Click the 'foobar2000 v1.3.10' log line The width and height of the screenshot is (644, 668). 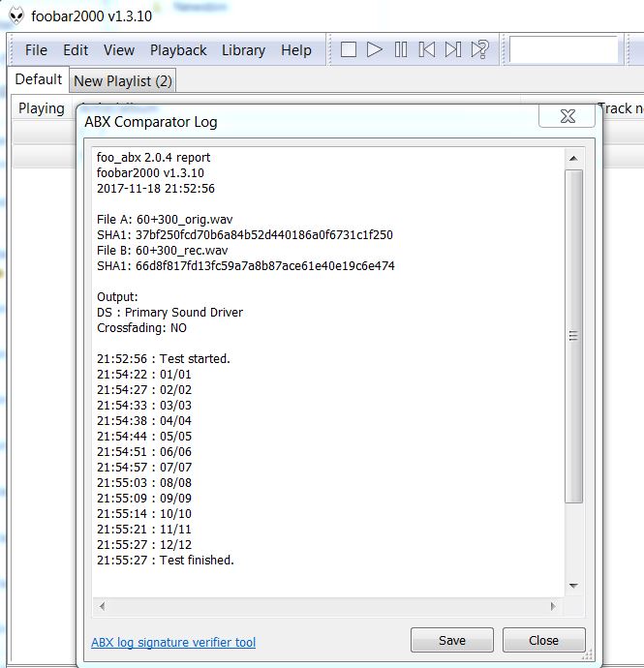[150, 173]
